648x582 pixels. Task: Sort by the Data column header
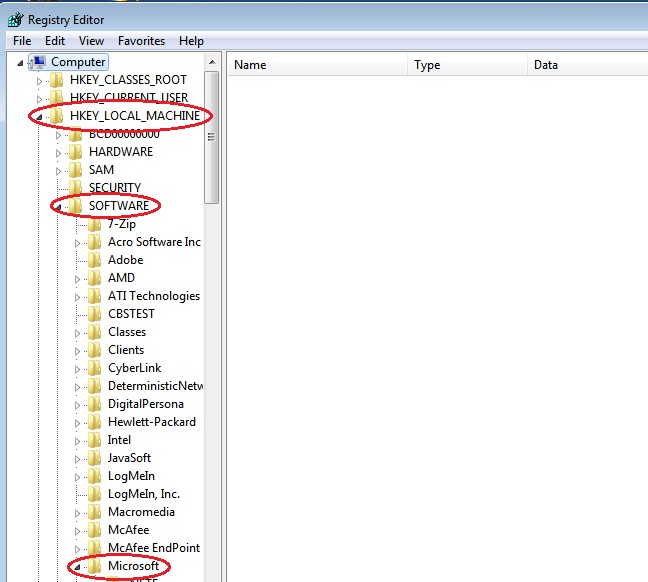(588, 65)
